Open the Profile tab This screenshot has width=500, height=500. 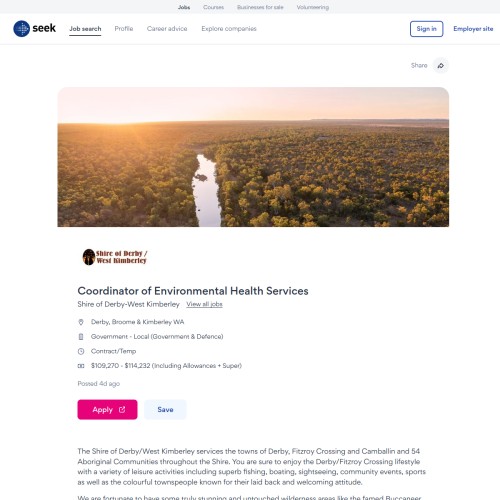click(124, 29)
